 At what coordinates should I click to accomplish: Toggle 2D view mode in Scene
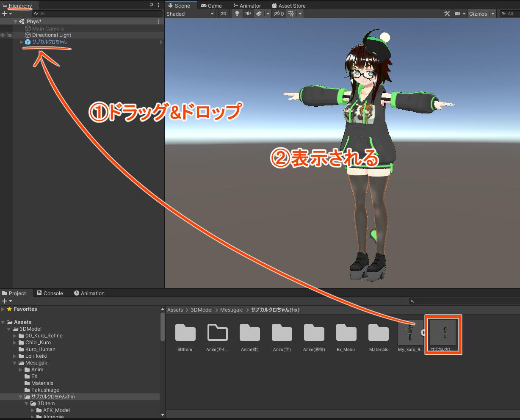[224, 14]
